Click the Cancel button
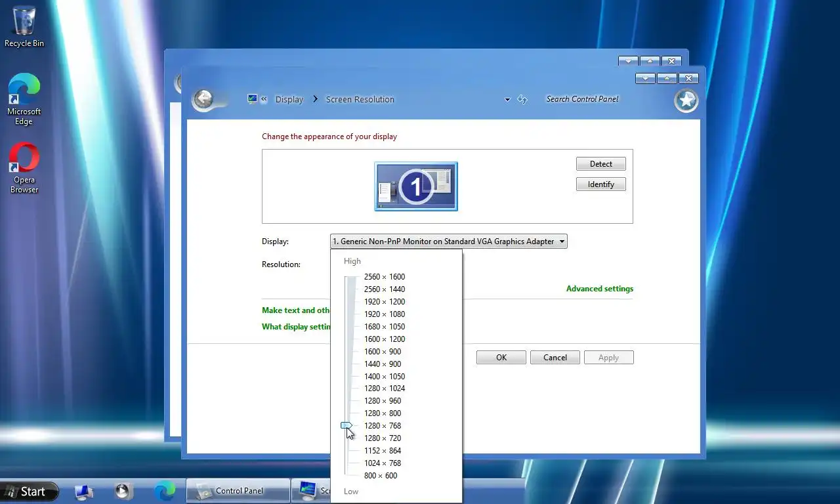This screenshot has width=840, height=504. click(555, 358)
